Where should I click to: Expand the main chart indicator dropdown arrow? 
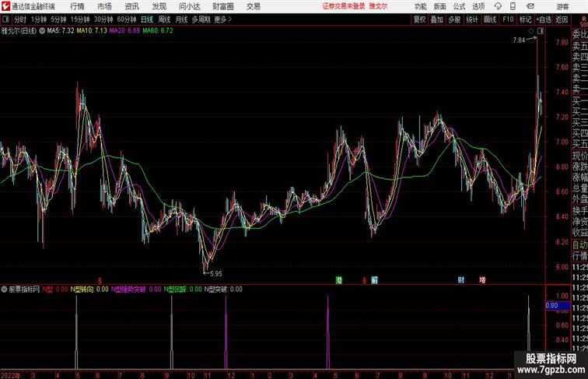tap(42, 31)
